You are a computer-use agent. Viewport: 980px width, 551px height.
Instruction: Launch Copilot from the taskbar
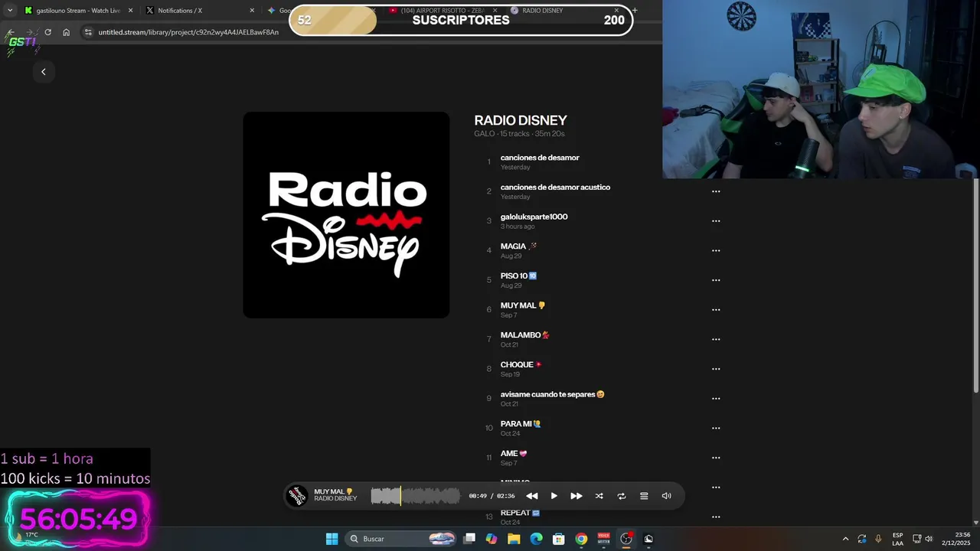click(492, 539)
